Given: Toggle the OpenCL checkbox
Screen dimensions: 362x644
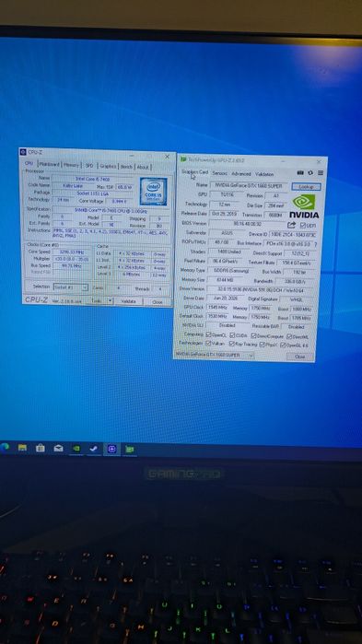Looking at the screenshot, I should click(209, 335).
